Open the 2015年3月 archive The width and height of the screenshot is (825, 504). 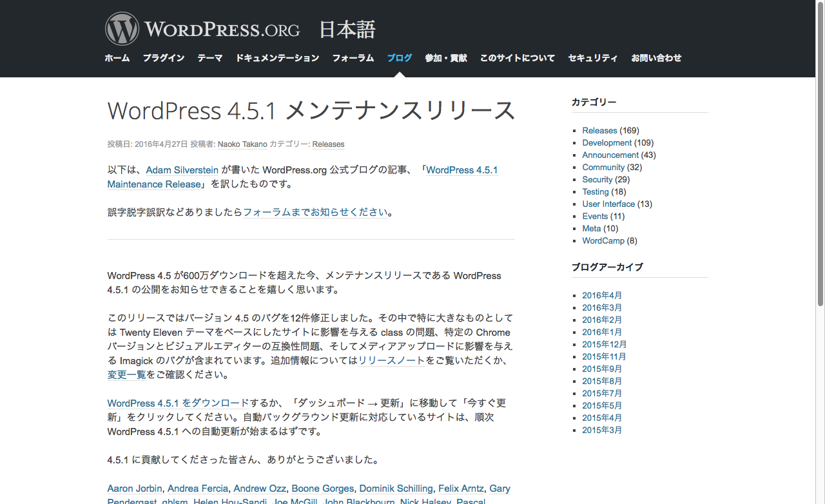point(602,430)
